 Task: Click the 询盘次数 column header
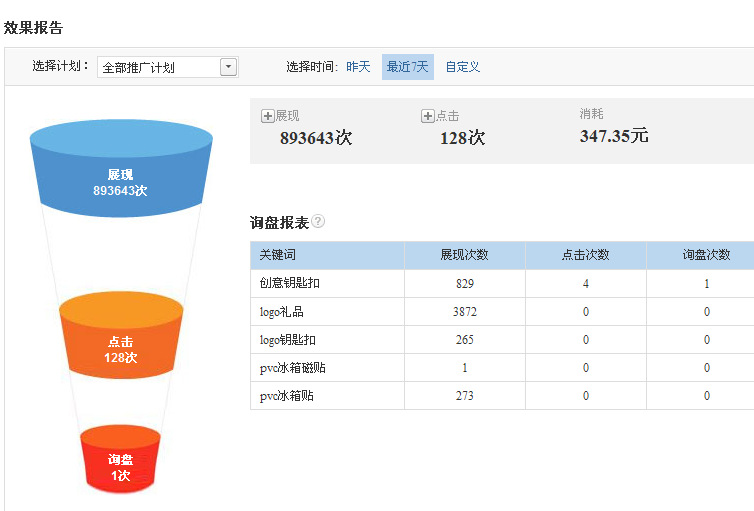(701, 255)
